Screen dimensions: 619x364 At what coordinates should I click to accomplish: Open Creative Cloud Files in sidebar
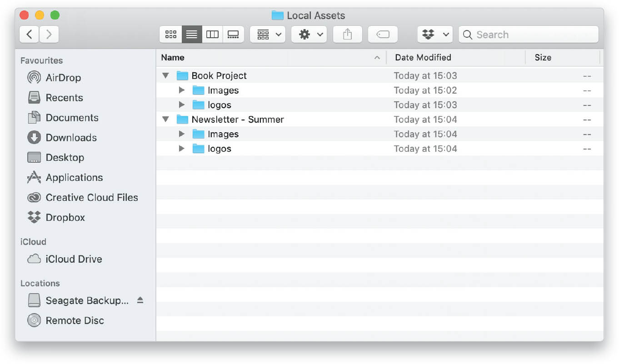[83, 198]
